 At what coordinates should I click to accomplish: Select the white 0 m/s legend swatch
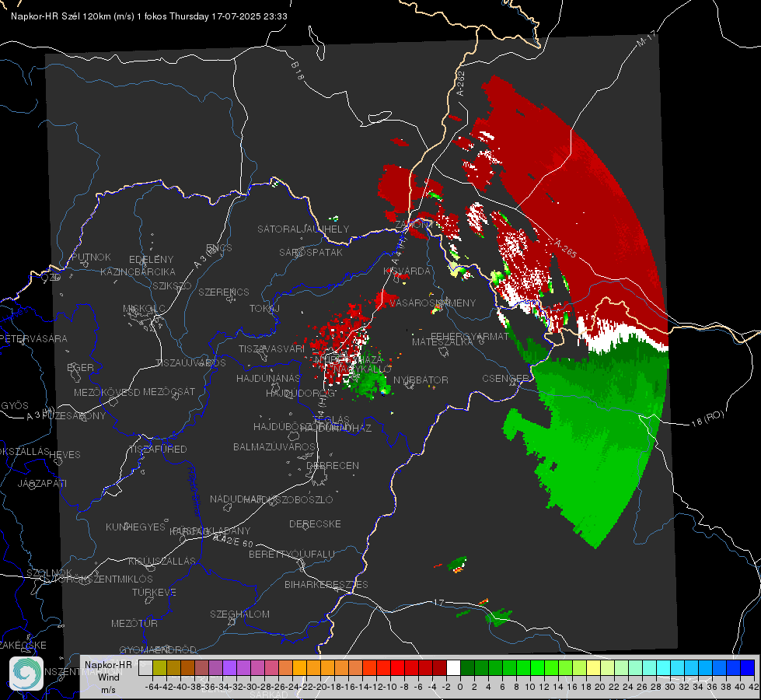pyautogui.click(x=453, y=667)
